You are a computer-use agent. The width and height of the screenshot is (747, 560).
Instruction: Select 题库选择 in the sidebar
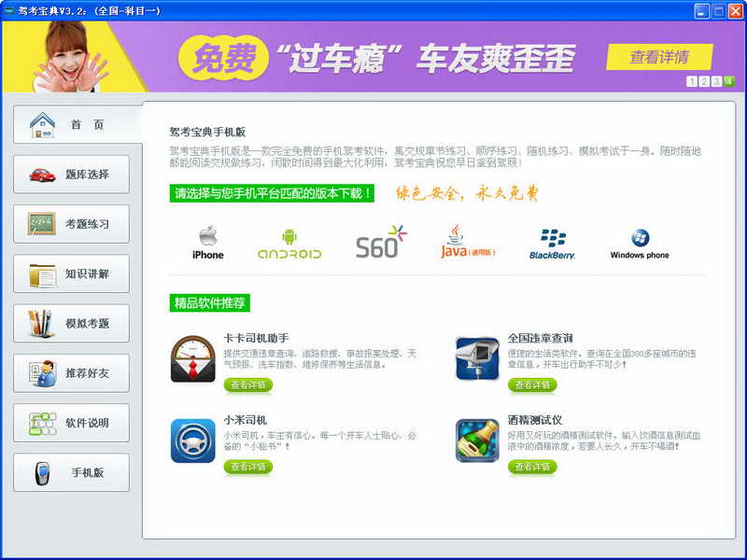(x=72, y=175)
